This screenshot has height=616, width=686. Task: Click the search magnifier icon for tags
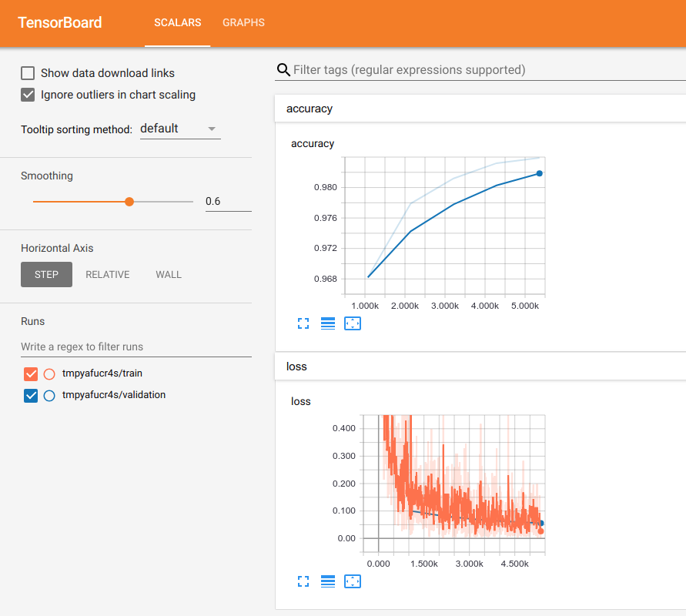(283, 69)
